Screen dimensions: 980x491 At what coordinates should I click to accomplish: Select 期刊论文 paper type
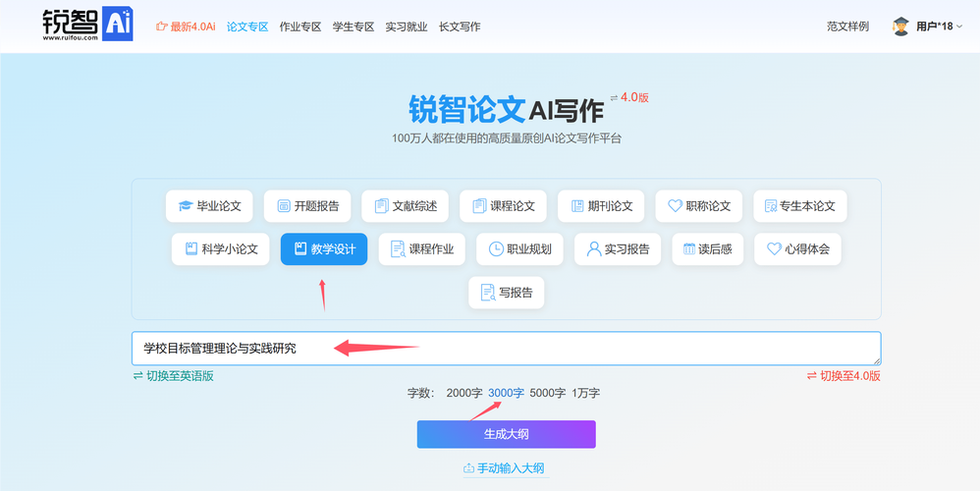pos(601,206)
